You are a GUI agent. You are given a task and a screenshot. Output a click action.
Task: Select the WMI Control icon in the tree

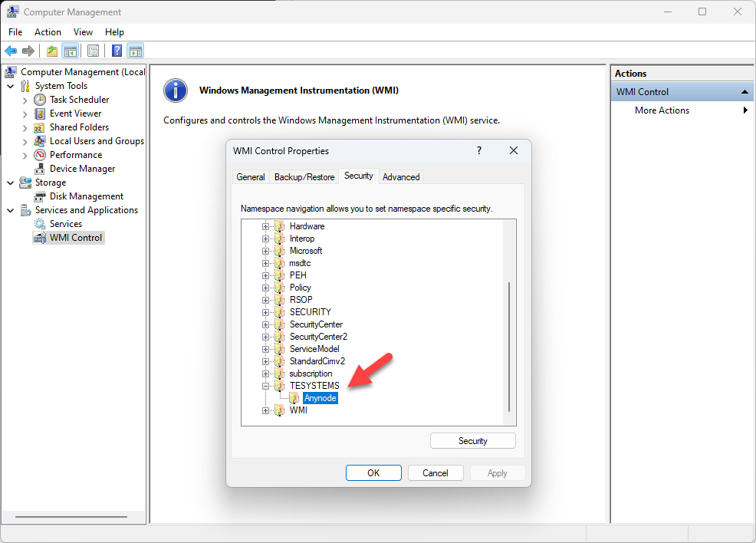tap(39, 237)
